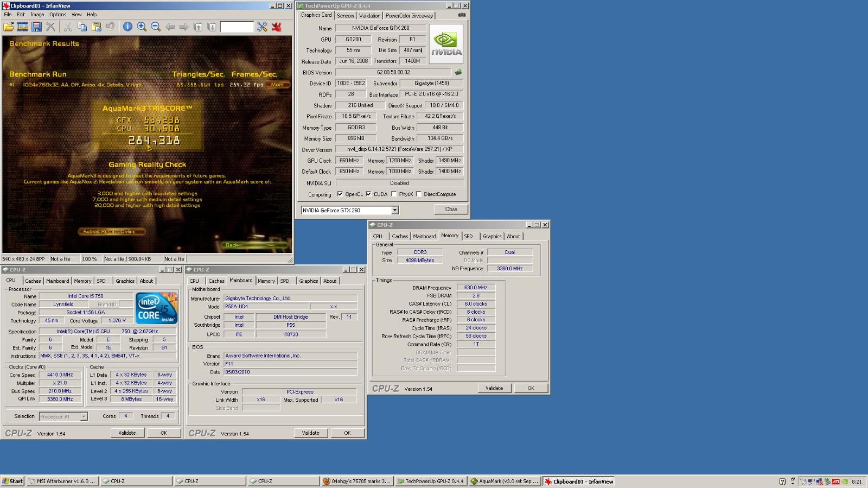Click the help question mark icon on the taskbar
The width and height of the screenshot is (868, 488).
(782, 481)
